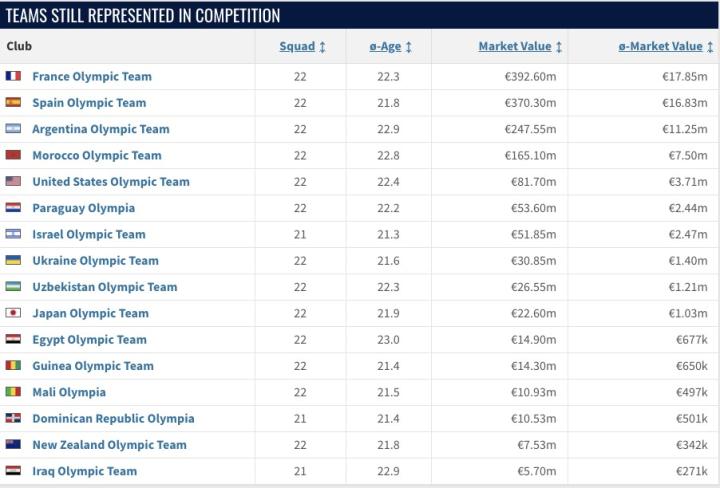Open the Israel Olympic Team link

(89, 234)
